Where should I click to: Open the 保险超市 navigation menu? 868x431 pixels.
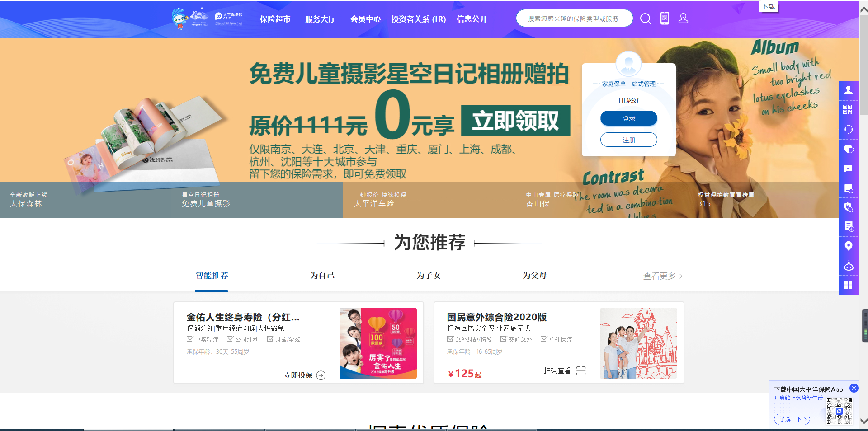click(x=275, y=19)
